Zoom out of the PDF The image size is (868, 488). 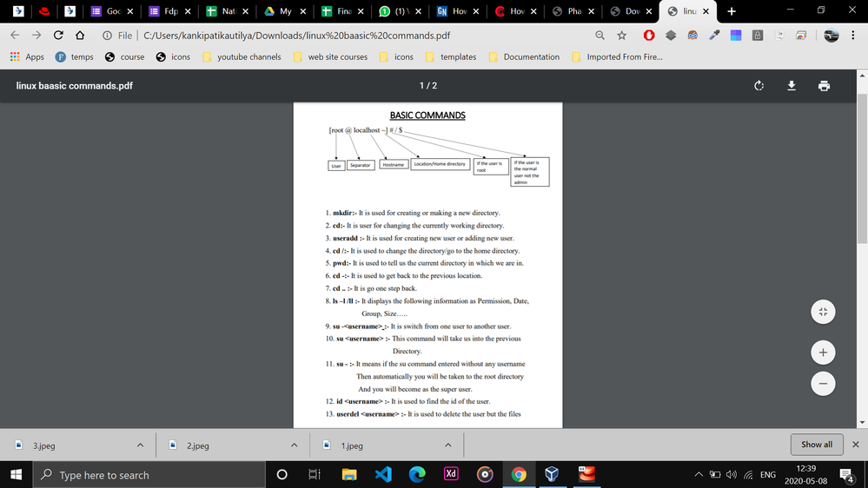[x=823, y=382]
